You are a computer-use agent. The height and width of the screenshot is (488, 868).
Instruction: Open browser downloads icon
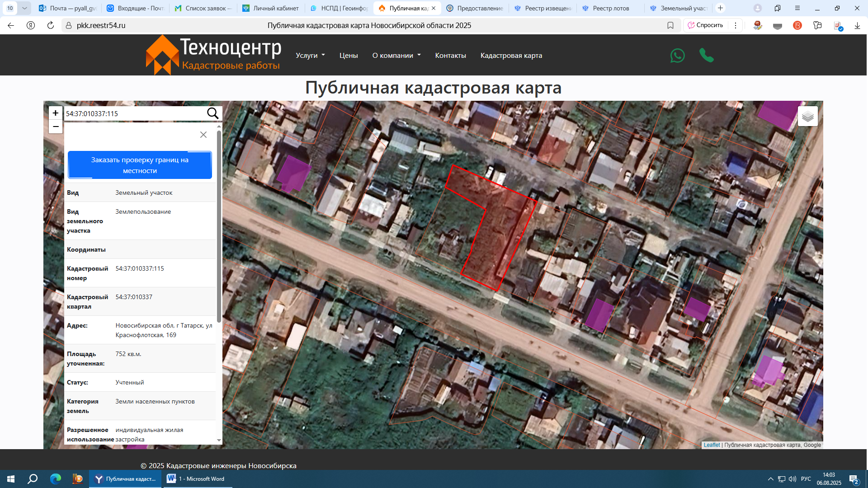857,25
